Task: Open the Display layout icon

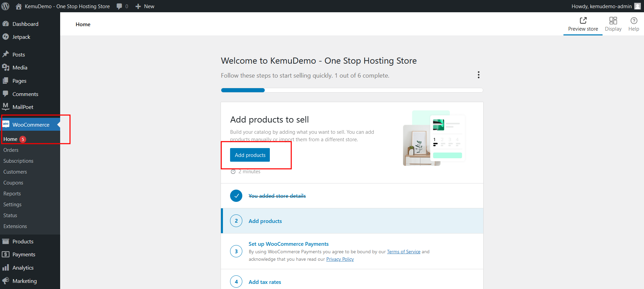Action: coord(613,20)
